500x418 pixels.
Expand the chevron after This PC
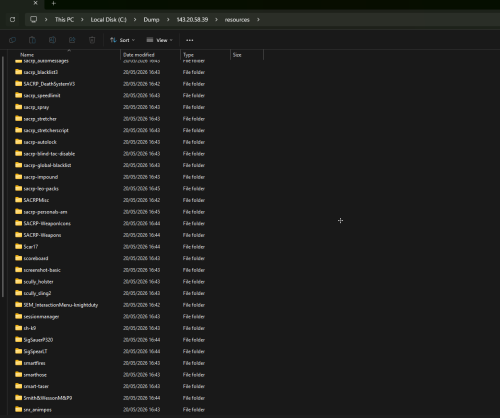pos(82,20)
